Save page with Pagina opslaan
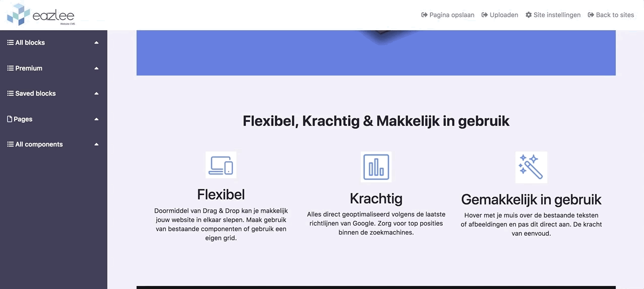This screenshot has height=289, width=644. pyautogui.click(x=447, y=15)
